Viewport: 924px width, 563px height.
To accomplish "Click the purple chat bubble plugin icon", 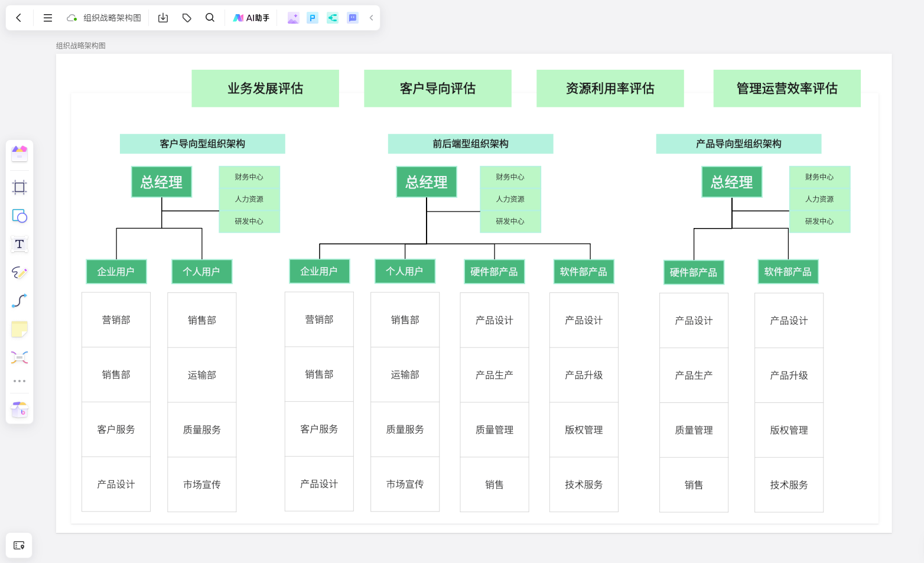I will (353, 18).
